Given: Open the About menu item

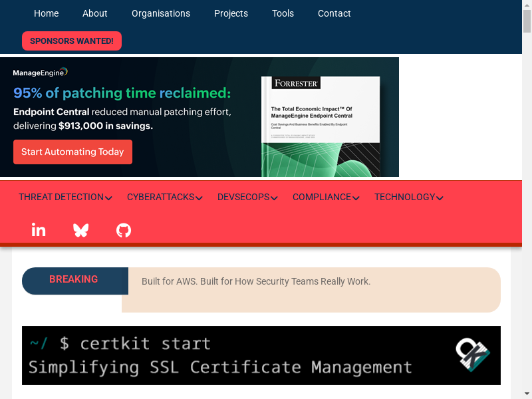Looking at the screenshot, I should 95,13.
